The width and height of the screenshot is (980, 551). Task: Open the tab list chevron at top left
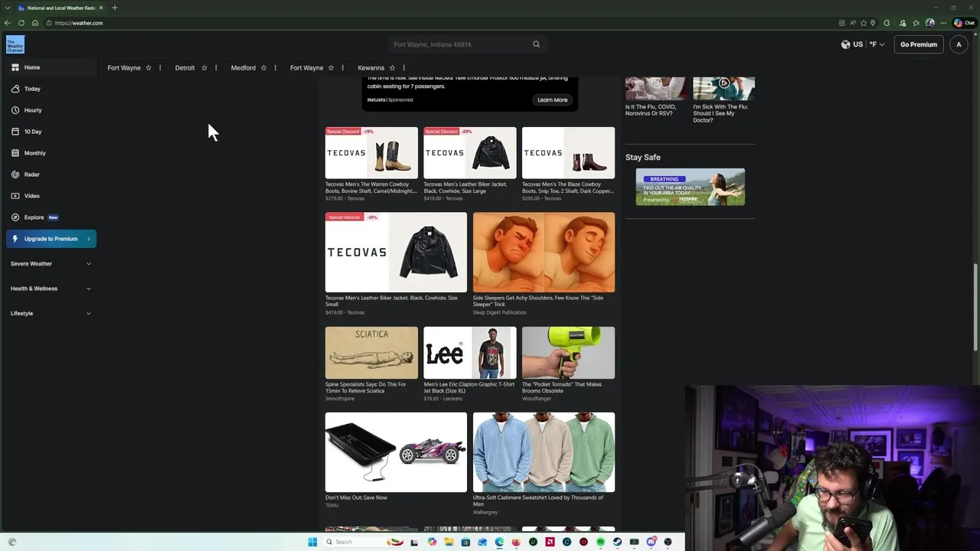pos(7,8)
